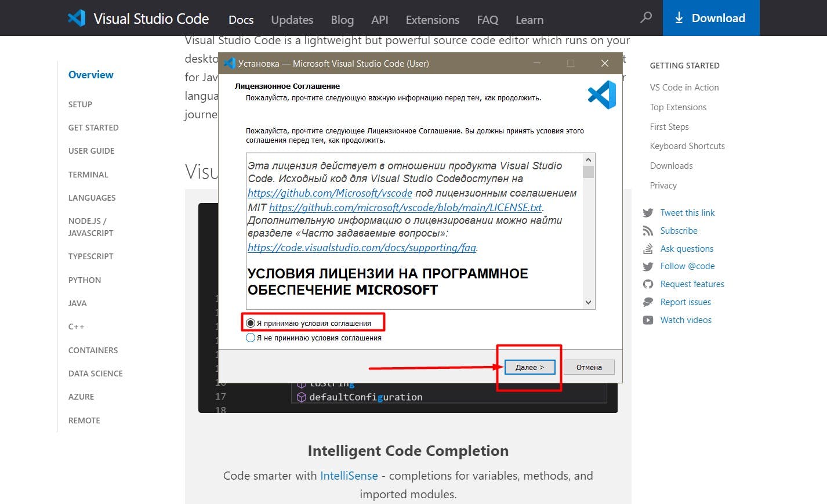Expand the TERMINAL docs section

(x=88, y=175)
